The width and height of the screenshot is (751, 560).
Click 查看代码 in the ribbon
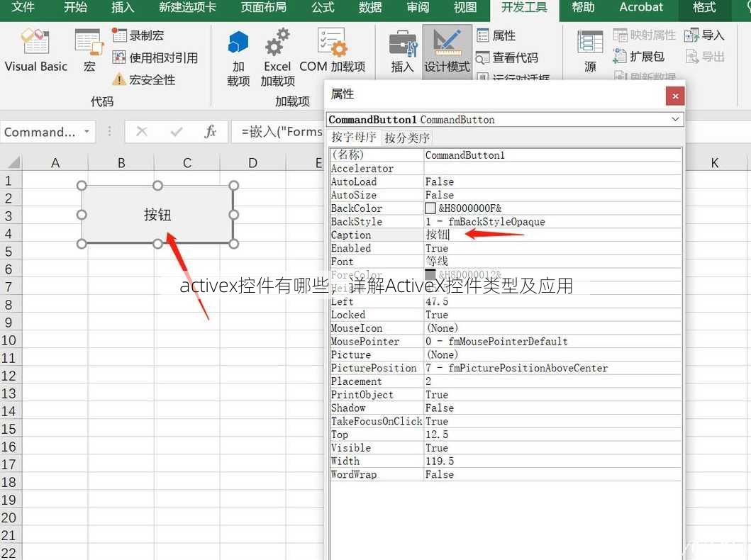click(507, 57)
